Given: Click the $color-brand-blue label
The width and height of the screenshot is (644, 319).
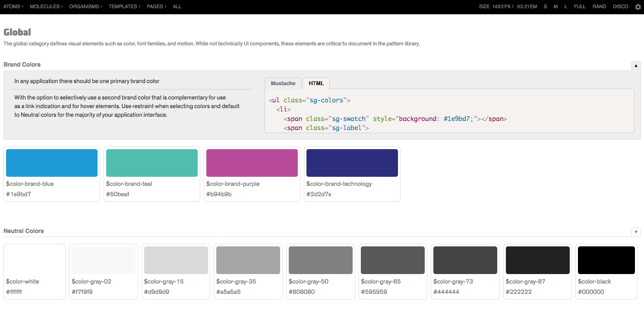Looking at the screenshot, I should 30,184.
